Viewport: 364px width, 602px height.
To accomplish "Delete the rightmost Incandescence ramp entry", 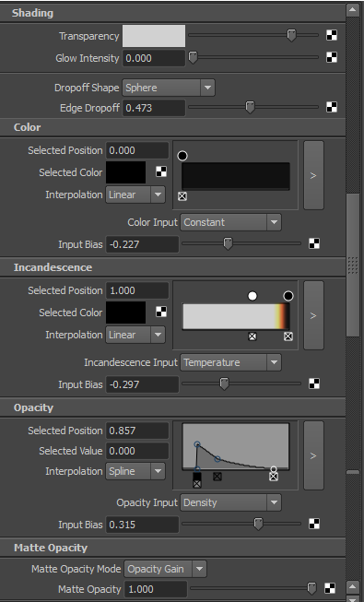I will [x=288, y=336].
